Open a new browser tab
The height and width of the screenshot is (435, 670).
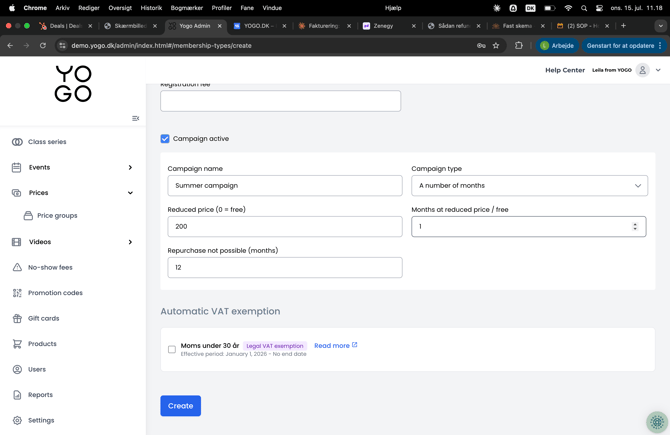(x=623, y=26)
